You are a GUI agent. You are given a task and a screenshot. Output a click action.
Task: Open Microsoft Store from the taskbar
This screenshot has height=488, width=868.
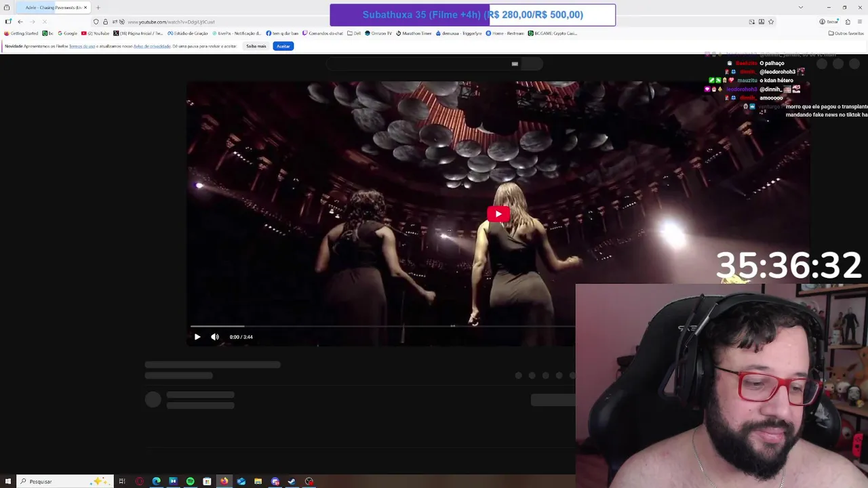tap(207, 481)
